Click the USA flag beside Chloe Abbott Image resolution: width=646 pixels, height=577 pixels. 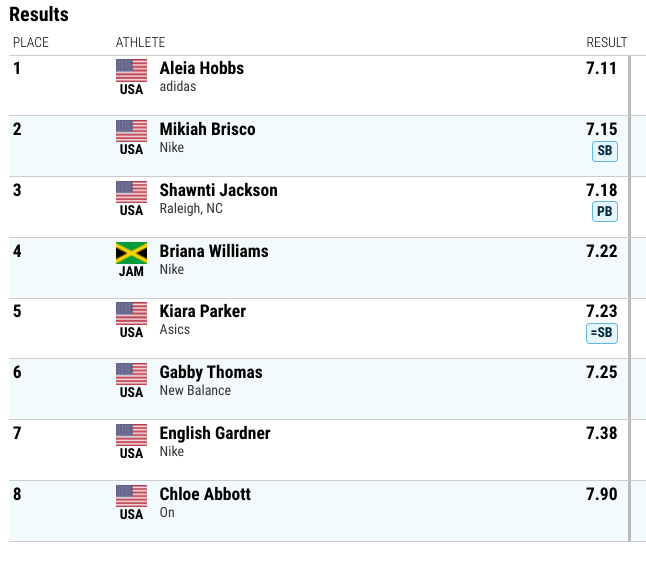pyautogui.click(x=131, y=496)
